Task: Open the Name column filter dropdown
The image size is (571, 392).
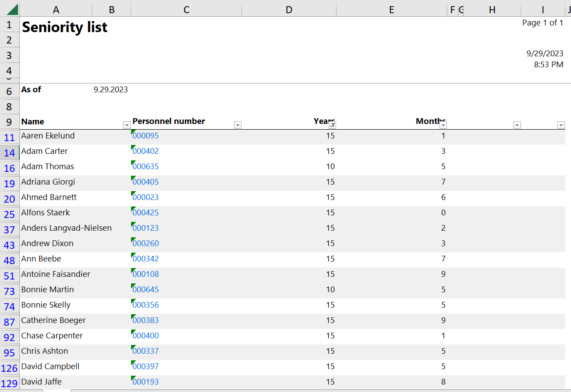Action: pyautogui.click(x=127, y=125)
